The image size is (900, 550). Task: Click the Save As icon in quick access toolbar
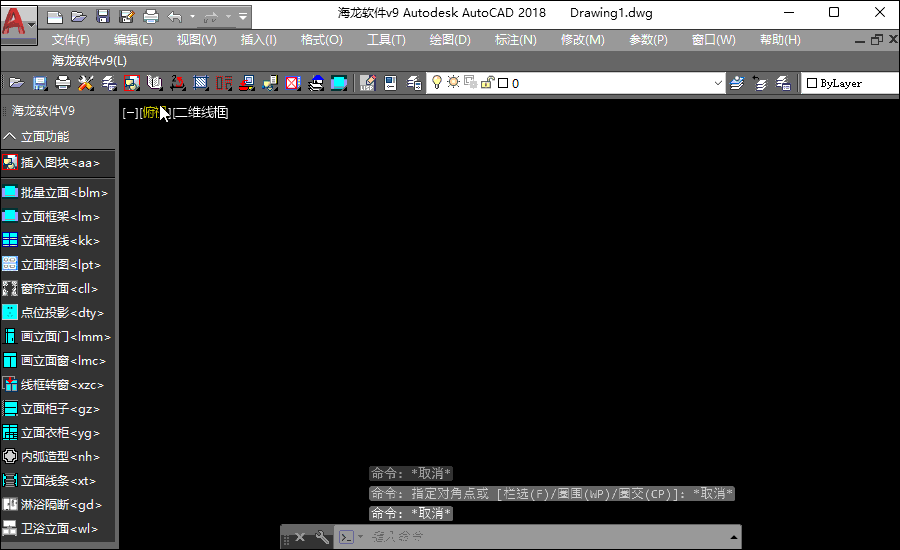click(x=127, y=17)
